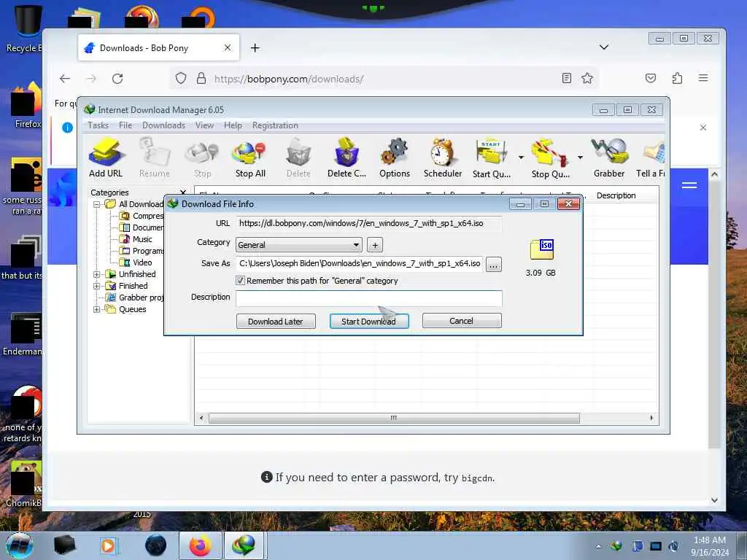The height and width of the screenshot is (560, 747).
Task: Click the Internet Download Manager taskbar icon
Action: (244, 545)
